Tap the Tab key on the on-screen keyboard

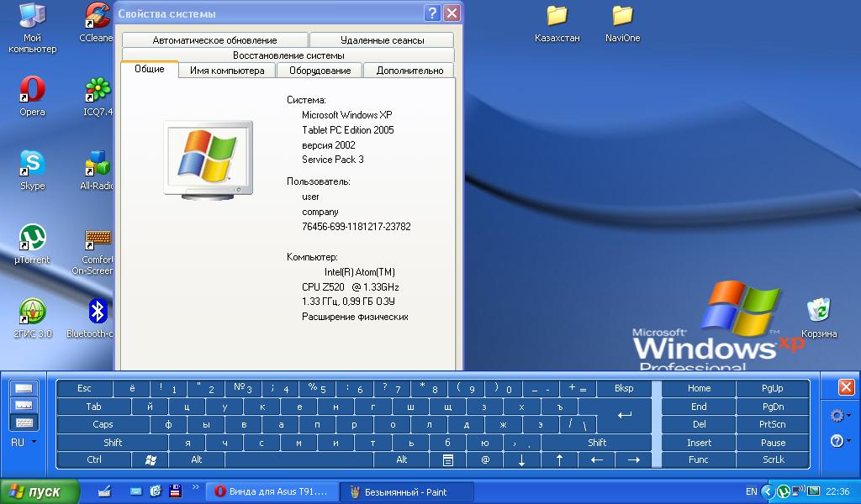pos(94,407)
